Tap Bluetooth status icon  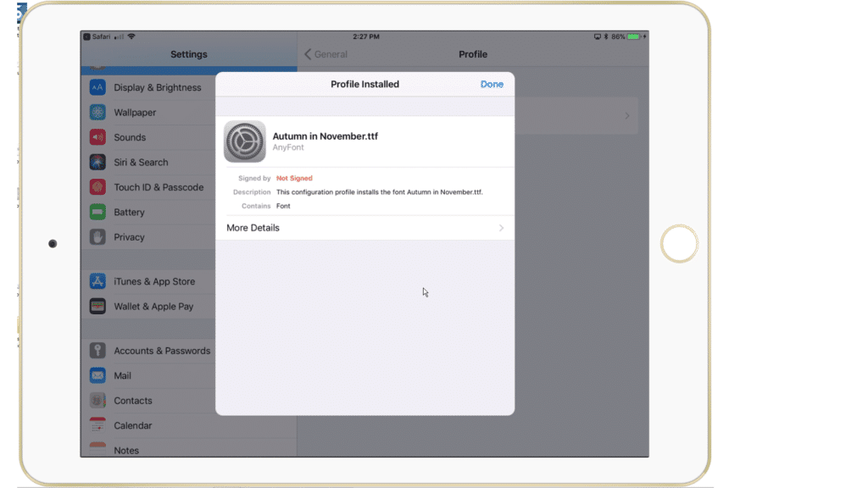pos(605,36)
